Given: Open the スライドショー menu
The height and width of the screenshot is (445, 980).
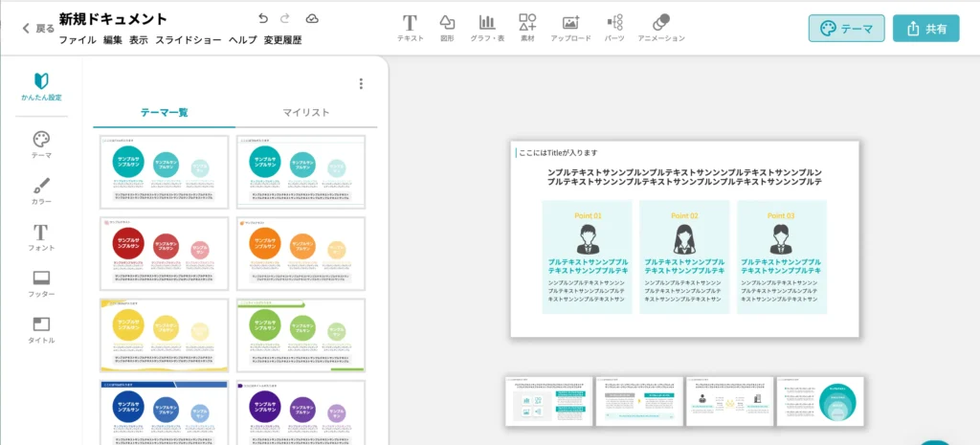Looking at the screenshot, I should pyautogui.click(x=189, y=40).
